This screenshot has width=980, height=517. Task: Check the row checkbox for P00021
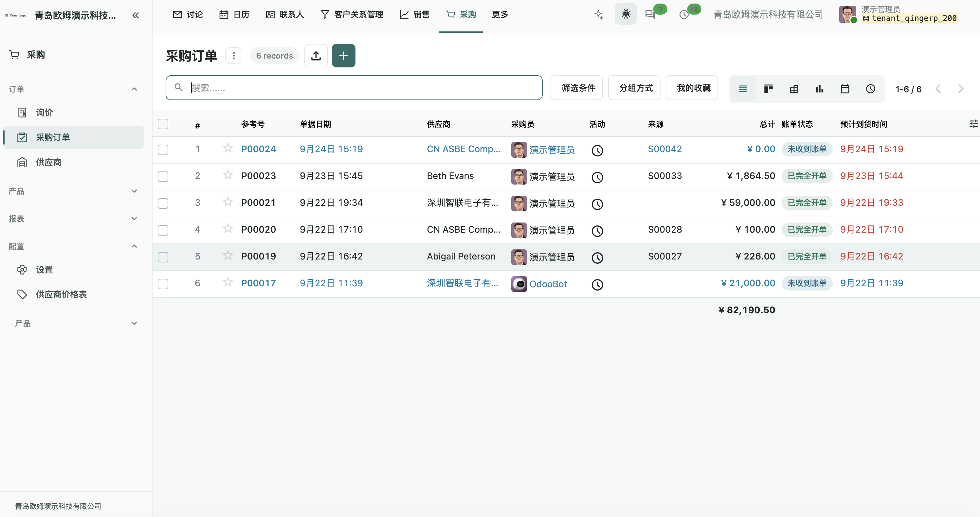click(x=163, y=204)
